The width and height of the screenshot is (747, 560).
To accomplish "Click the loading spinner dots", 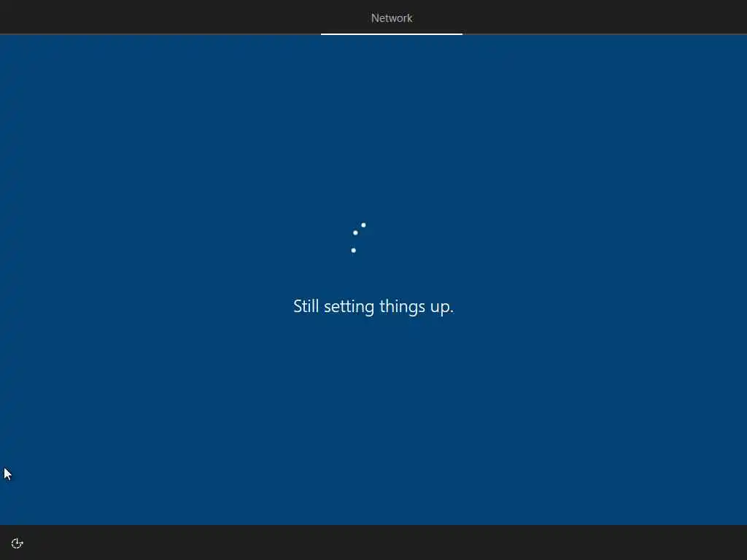I will (x=358, y=238).
